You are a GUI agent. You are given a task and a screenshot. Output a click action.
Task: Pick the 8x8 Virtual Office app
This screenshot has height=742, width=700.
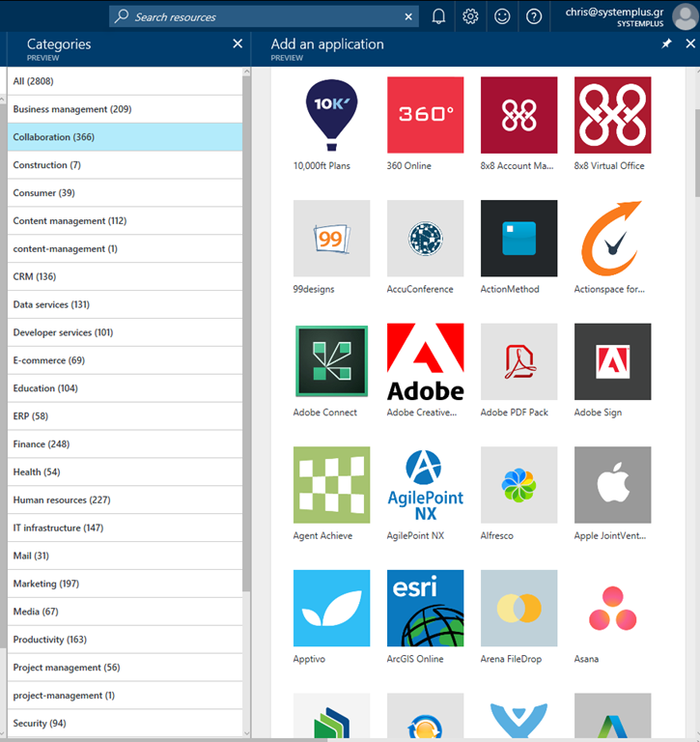point(612,115)
